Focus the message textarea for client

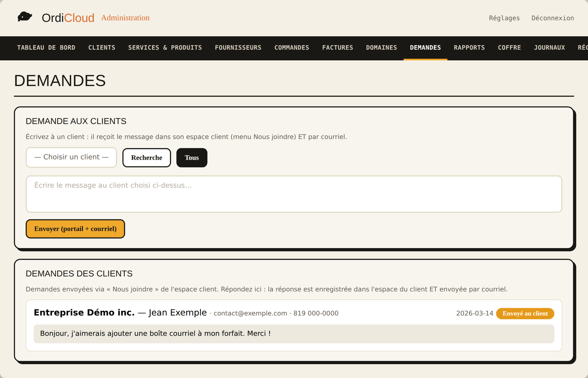(x=294, y=194)
